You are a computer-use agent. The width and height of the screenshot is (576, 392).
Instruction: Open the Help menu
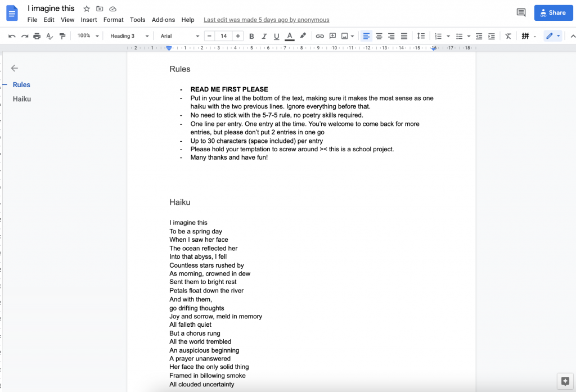click(188, 20)
